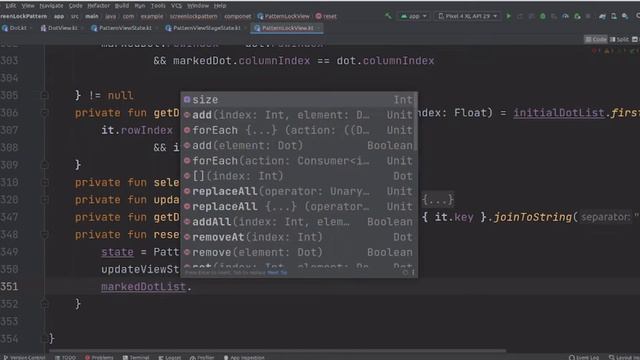The width and height of the screenshot is (640, 360).
Task: Open the Device Manager icon
Action: (613, 16)
